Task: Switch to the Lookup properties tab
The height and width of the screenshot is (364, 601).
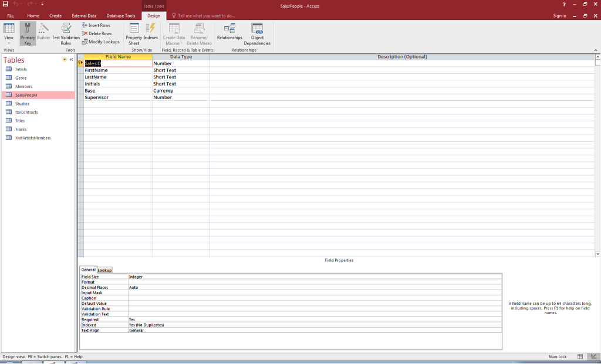Action: 104,270
